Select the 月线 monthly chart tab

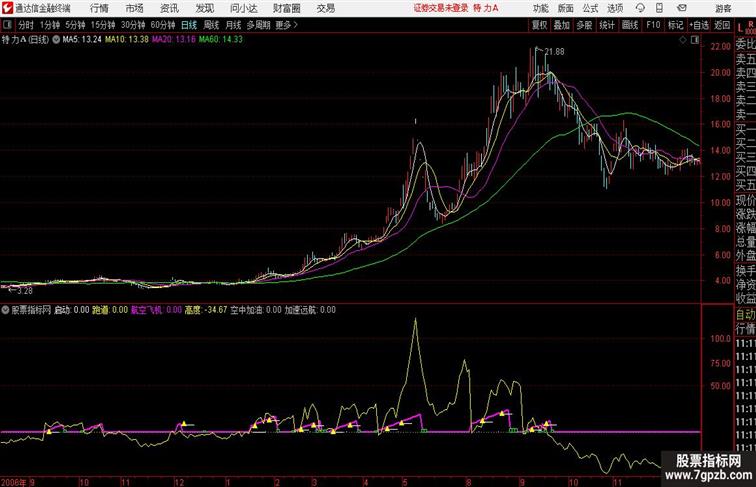pyautogui.click(x=233, y=25)
